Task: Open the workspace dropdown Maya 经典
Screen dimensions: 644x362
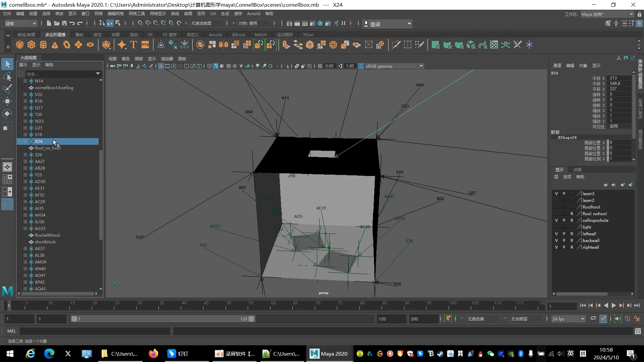Action: coord(607,14)
